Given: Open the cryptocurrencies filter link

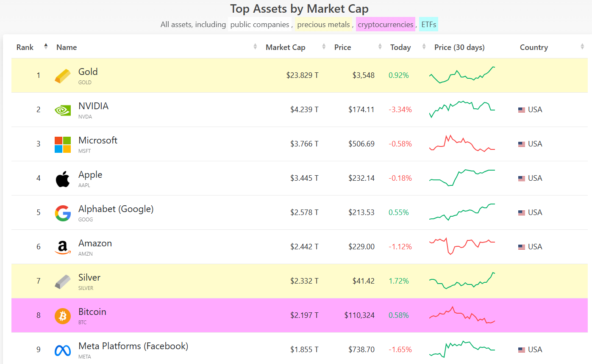Looking at the screenshot, I should pyautogui.click(x=386, y=25).
